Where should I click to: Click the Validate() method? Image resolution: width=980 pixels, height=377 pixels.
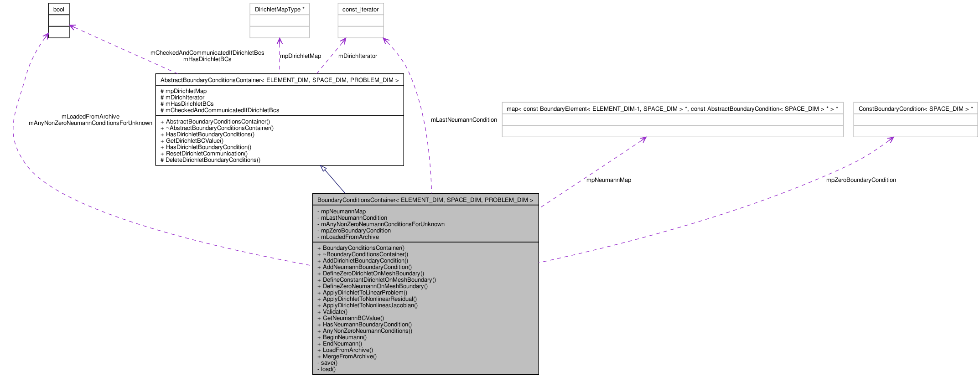pos(332,312)
